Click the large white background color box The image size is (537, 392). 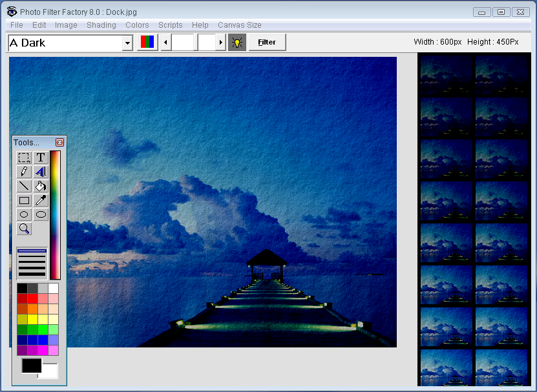50,372
